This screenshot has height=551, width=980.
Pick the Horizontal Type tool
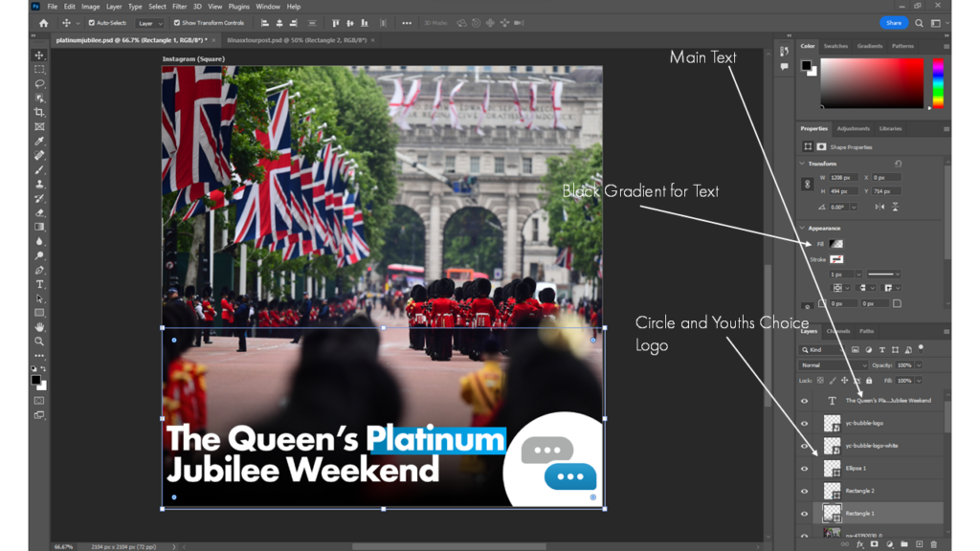[x=39, y=284]
